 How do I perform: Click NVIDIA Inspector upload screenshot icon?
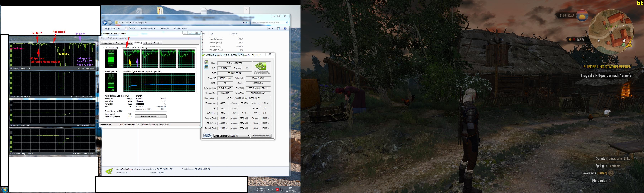click(x=206, y=62)
